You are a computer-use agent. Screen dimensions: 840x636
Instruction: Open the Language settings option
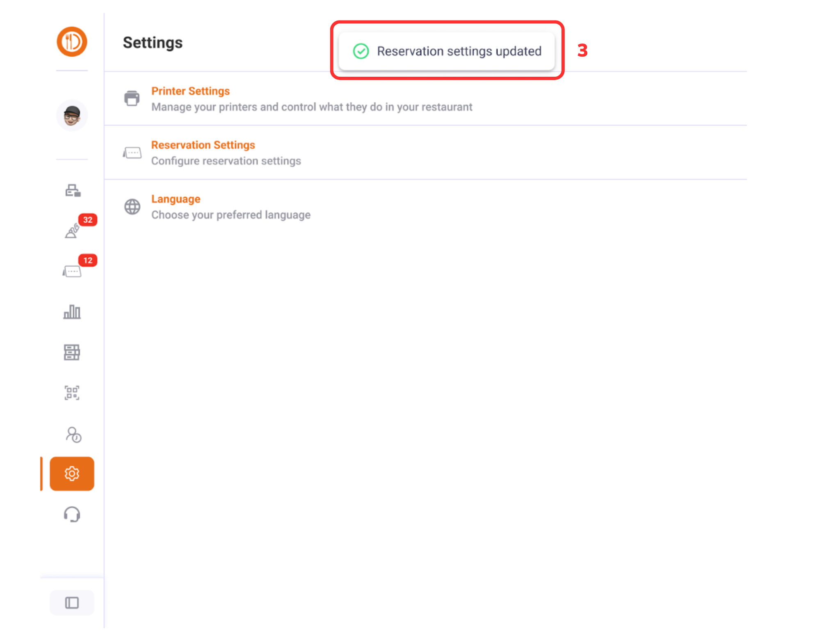coord(176,199)
